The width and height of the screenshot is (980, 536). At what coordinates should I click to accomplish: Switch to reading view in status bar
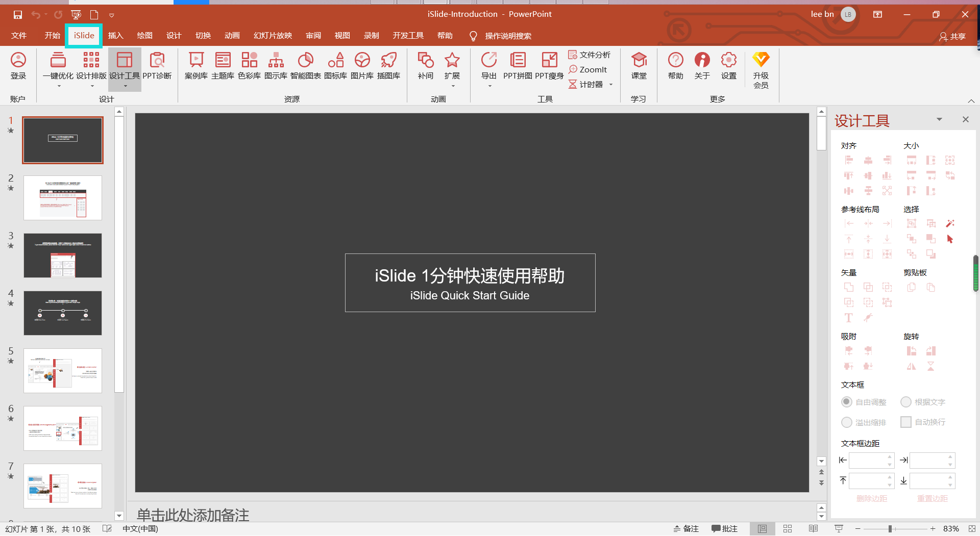(x=814, y=529)
